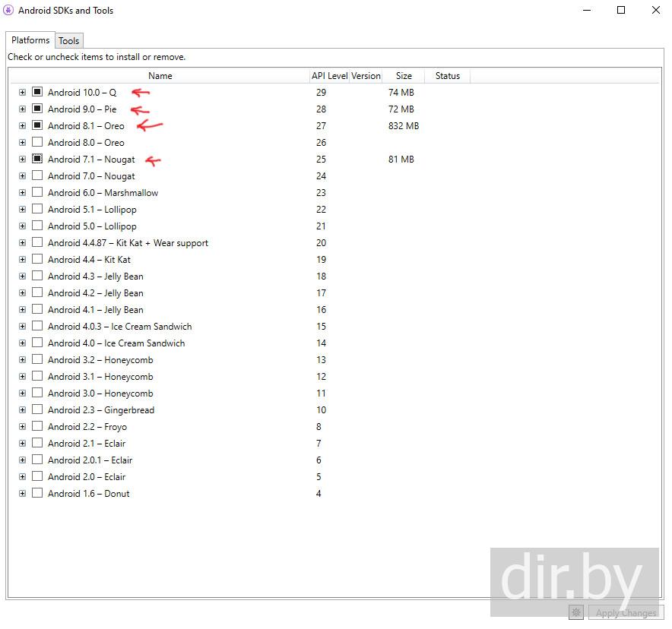Screen dimensions: 672x629
Task: Click the Apply Changes button
Action: coord(626,613)
